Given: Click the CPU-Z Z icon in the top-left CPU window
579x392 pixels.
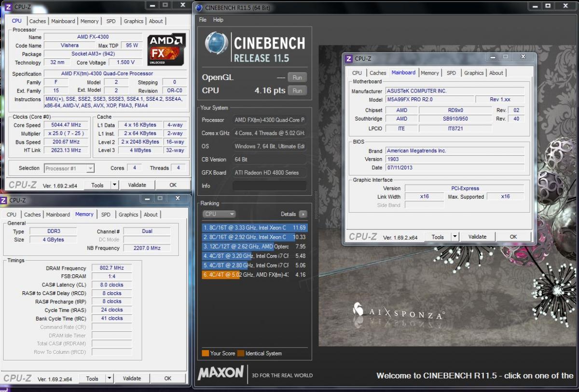Looking at the screenshot, I should [8, 7].
